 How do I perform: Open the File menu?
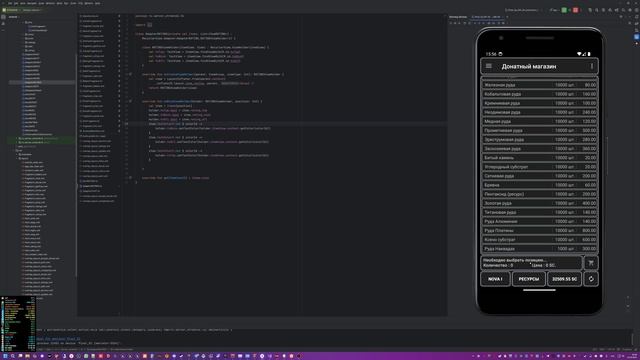coord(10,3)
